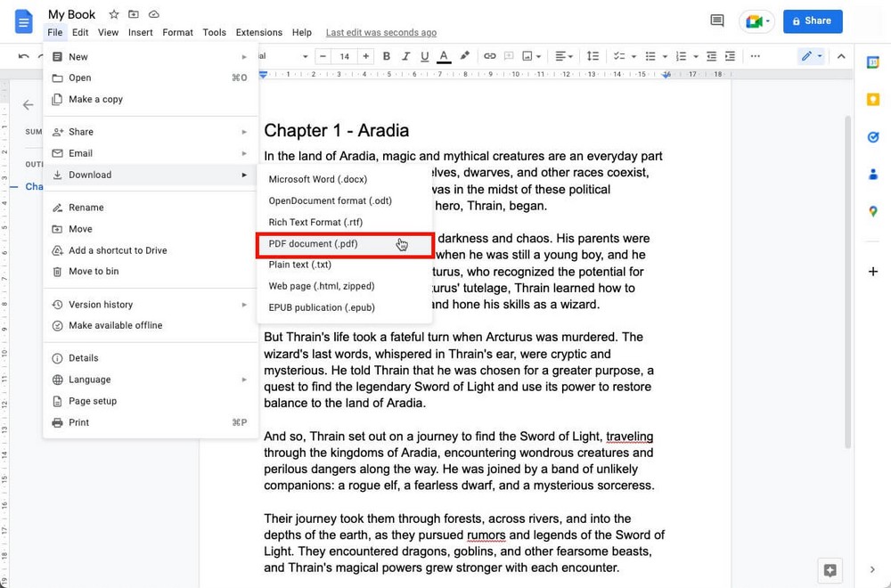The height and width of the screenshot is (588, 891).
Task: Open Google Keep from the side panel
Action: 873,99
